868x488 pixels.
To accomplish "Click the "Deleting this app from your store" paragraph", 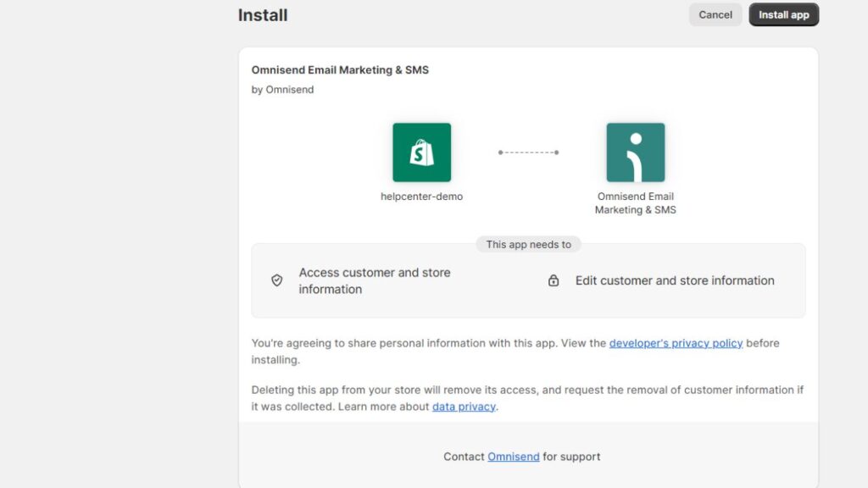I will point(527,398).
